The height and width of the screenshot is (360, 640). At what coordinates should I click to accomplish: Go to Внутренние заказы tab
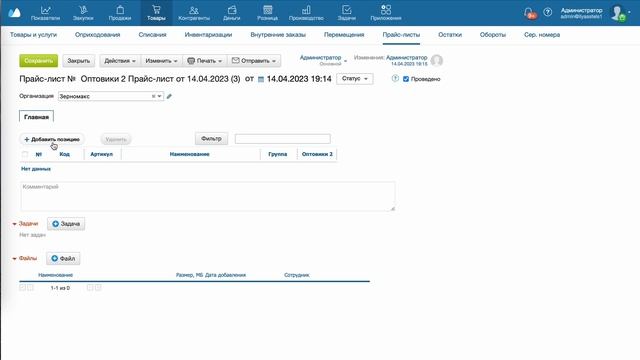click(278, 35)
